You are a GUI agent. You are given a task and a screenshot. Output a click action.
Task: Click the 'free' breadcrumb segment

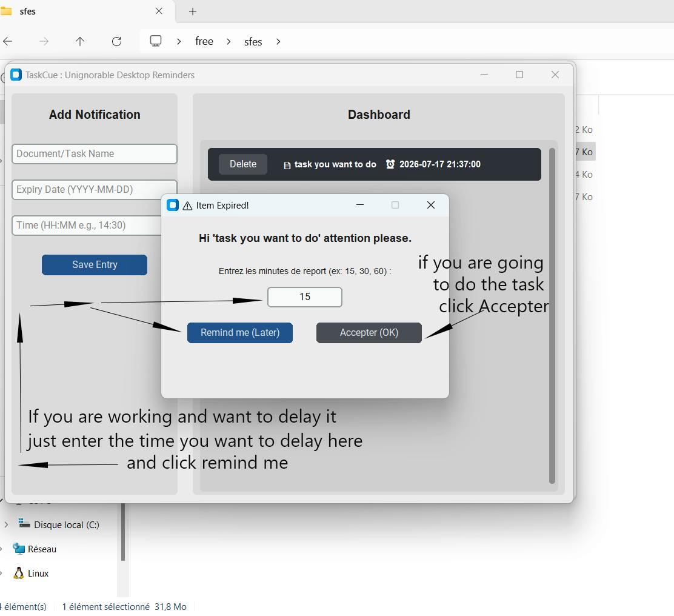click(204, 41)
